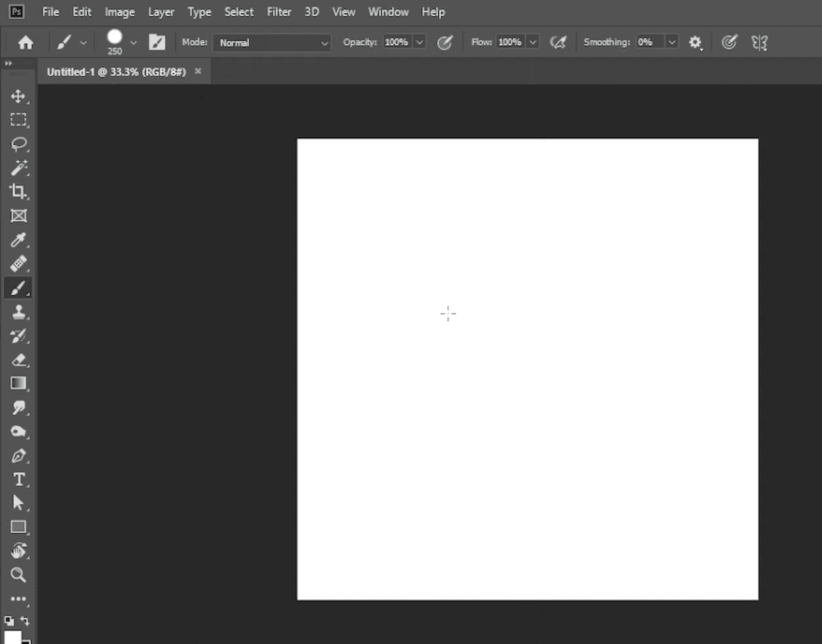
Task: Select the History Brush tool
Action: [18, 336]
